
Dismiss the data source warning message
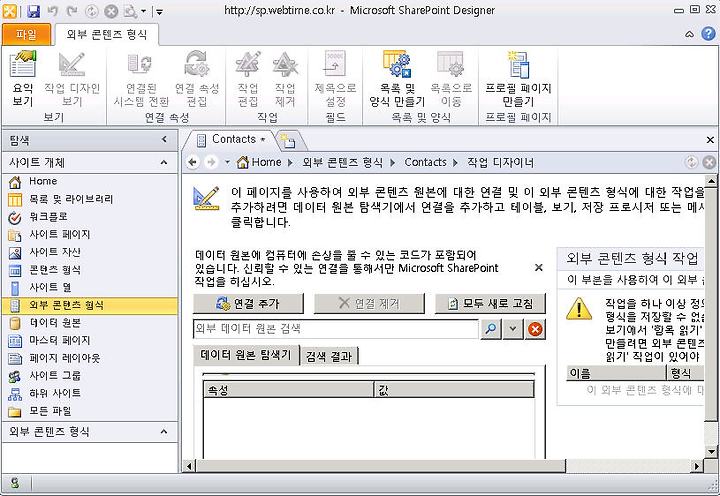click(539, 267)
